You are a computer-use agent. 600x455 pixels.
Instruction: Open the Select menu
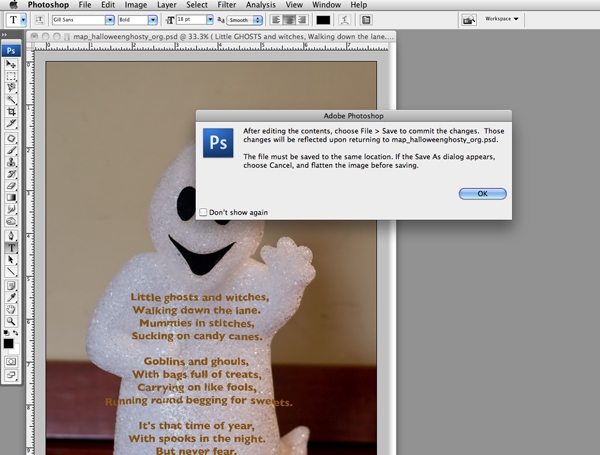(197, 5)
